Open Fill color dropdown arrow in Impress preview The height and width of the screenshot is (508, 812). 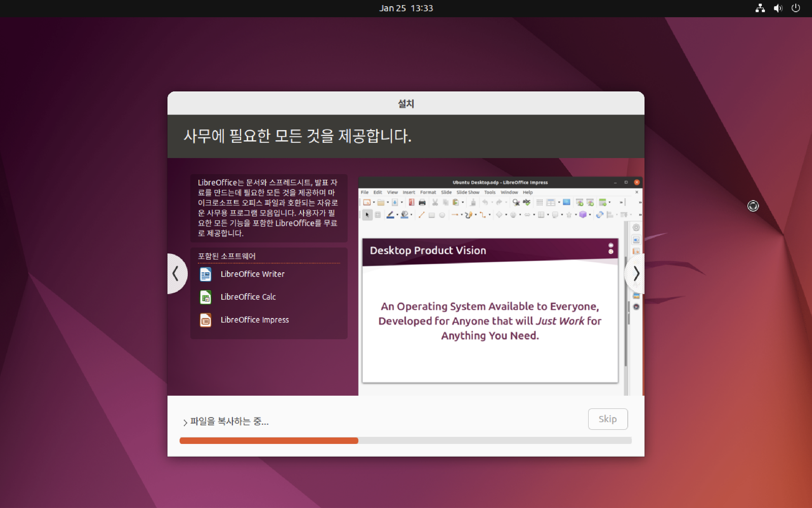click(x=411, y=215)
